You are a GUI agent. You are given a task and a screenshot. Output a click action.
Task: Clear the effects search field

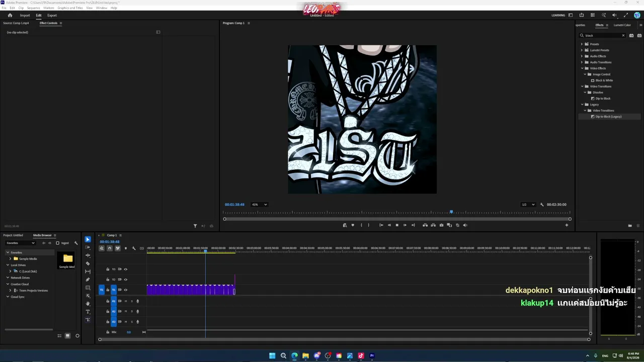[x=623, y=36]
